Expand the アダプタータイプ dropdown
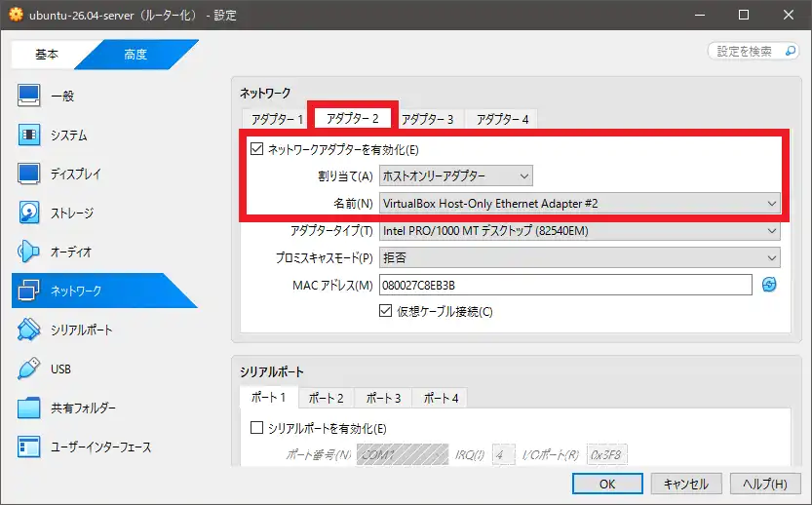812x505 pixels. point(579,230)
